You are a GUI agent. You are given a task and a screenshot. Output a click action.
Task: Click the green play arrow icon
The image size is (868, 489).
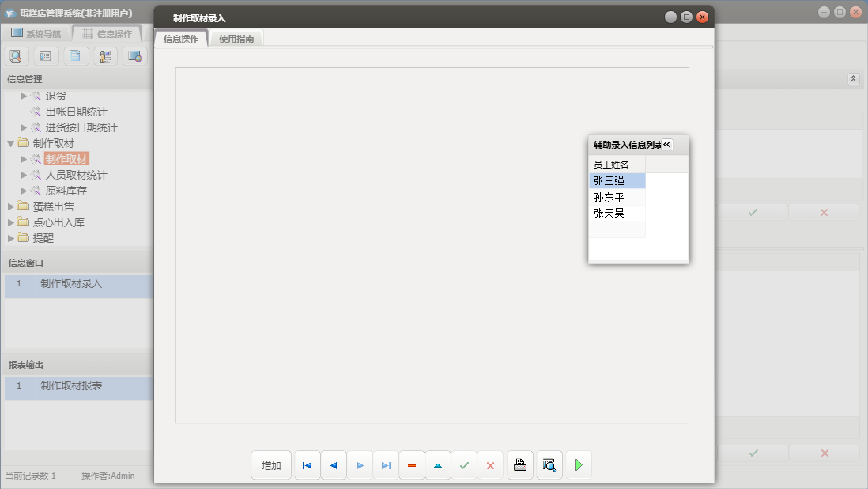[x=578, y=465]
